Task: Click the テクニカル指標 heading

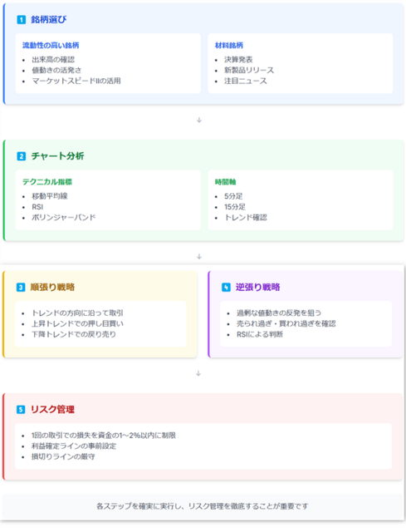Action: tap(47, 182)
